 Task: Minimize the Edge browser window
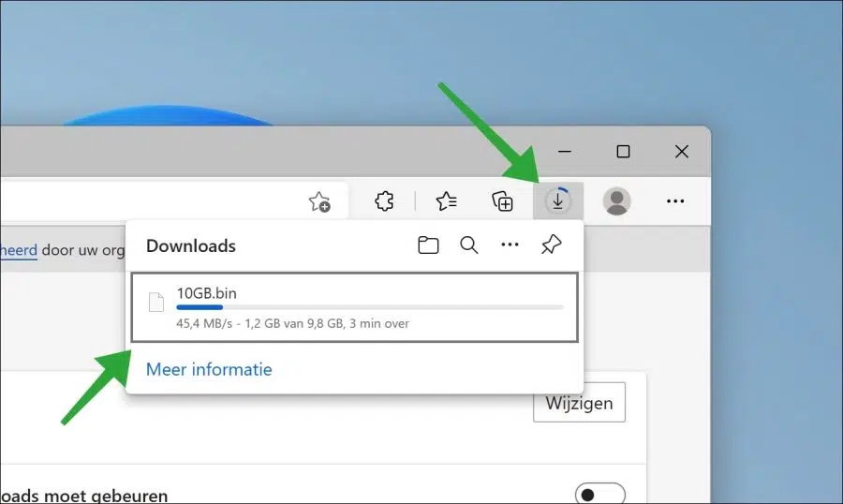(565, 152)
